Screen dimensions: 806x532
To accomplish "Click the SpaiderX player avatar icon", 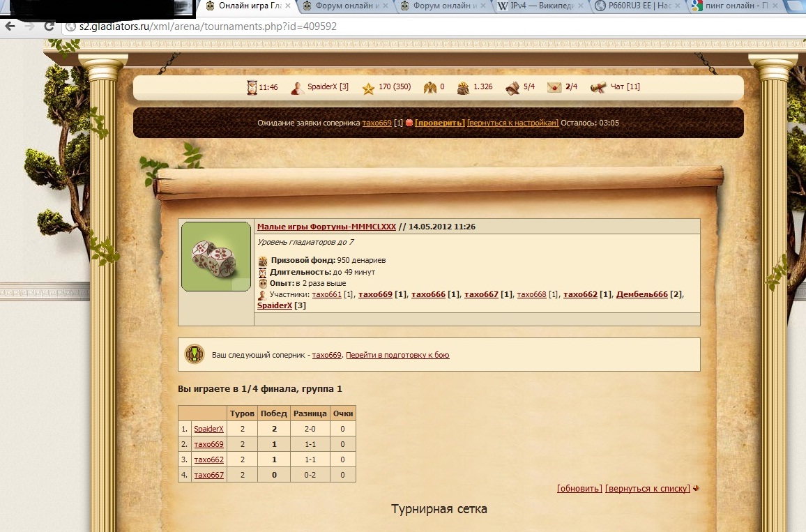I will point(297,87).
